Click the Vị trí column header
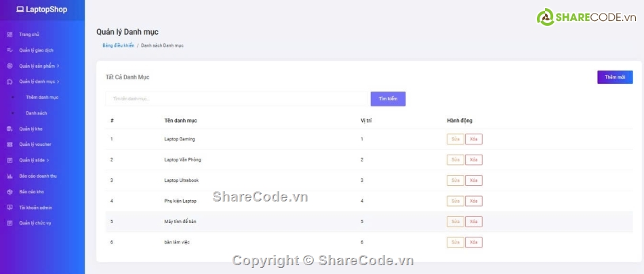644x274 pixels. (x=366, y=121)
